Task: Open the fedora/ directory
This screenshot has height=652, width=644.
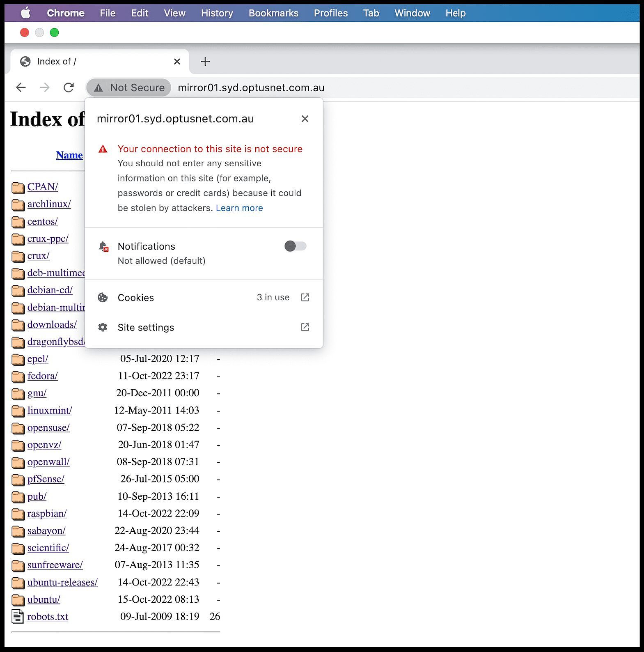Action: pos(43,376)
